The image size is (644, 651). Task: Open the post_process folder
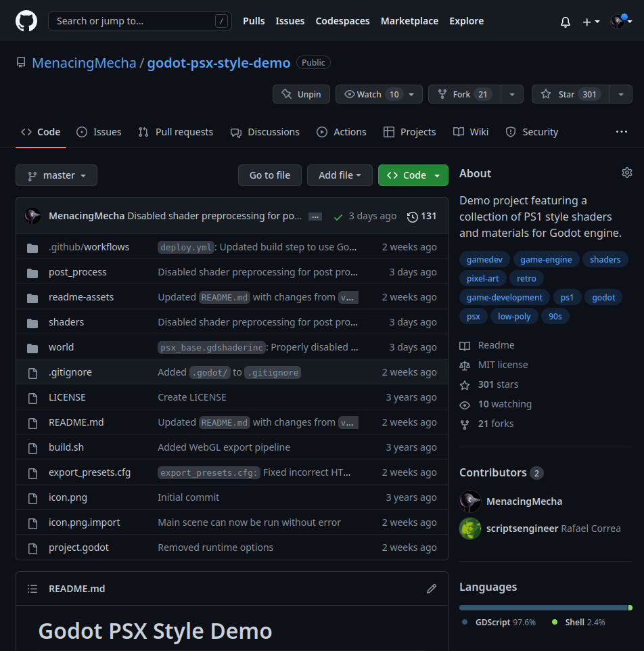(x=78, y=272)
